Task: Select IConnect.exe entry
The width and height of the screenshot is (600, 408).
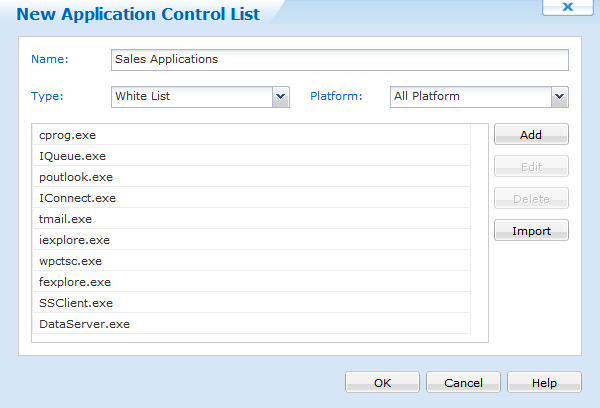Action: coord(251,198)
